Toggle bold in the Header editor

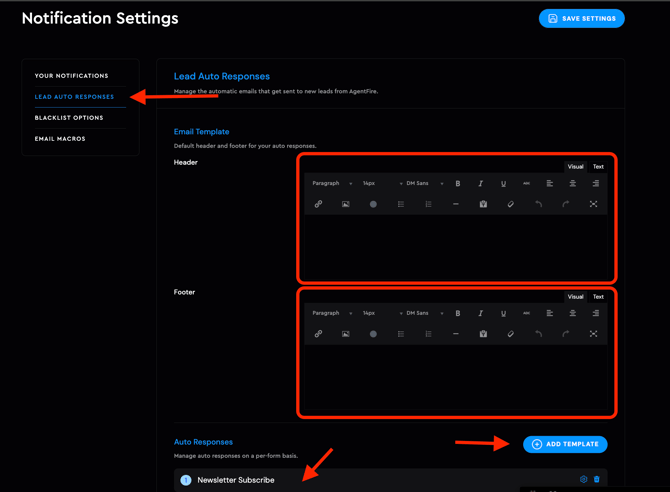click(458, 184)
